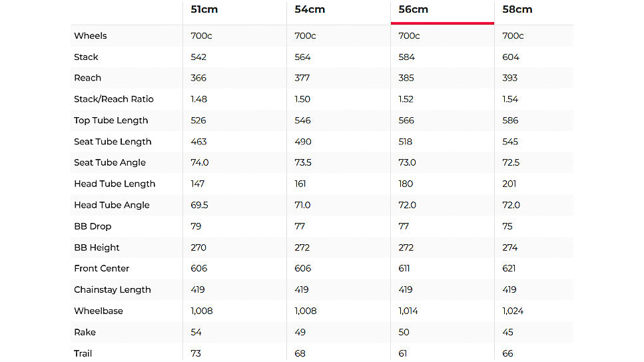This screenshot has width=644, height=362.
Task: Click the Front Center row label
Action: 102,268
